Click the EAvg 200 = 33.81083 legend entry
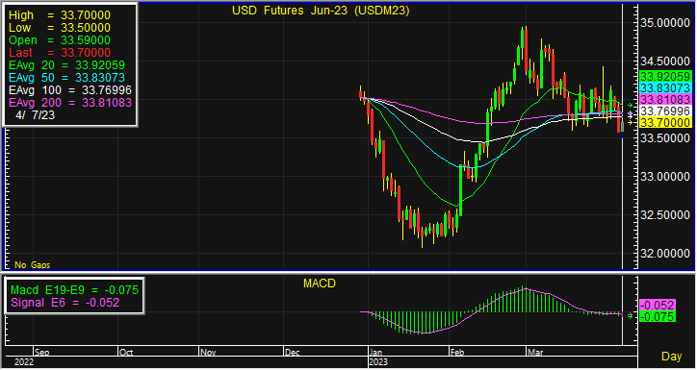This screenshot has width=697, height=370. [x=70, y=102]
